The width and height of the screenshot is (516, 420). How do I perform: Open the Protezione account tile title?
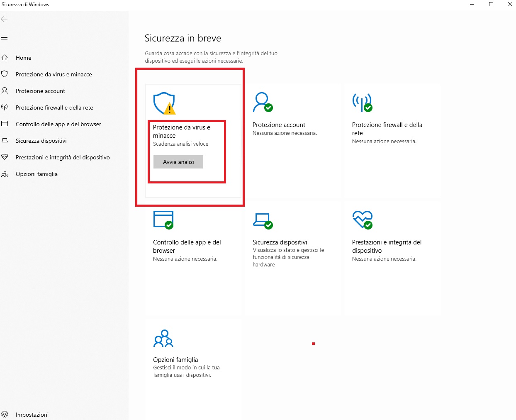click(x=279, y=125)
